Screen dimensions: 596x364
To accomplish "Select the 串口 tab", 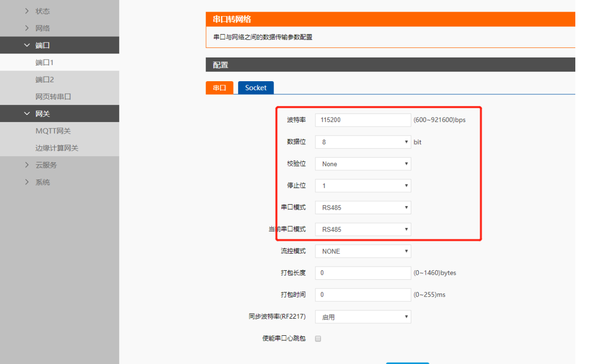I will [x=220, y=88].
